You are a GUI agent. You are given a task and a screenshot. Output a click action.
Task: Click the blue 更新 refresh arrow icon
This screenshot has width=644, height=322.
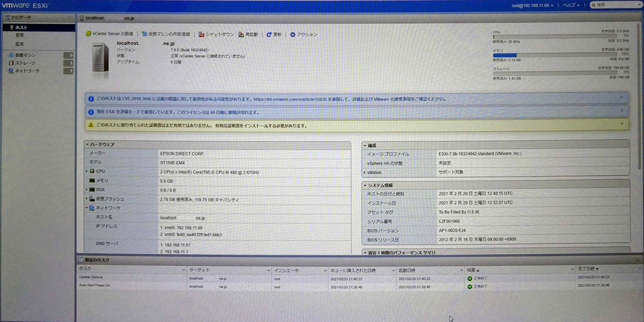(269, 35)
